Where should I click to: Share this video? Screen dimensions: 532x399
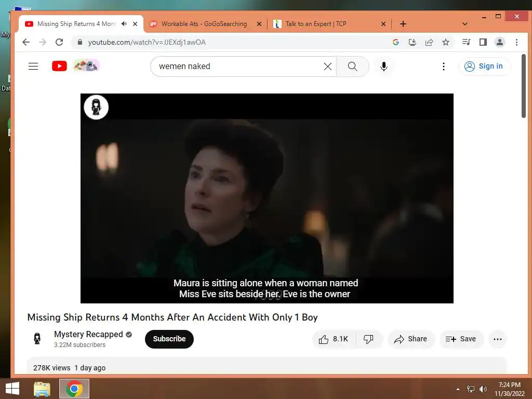tap(411, 339)
